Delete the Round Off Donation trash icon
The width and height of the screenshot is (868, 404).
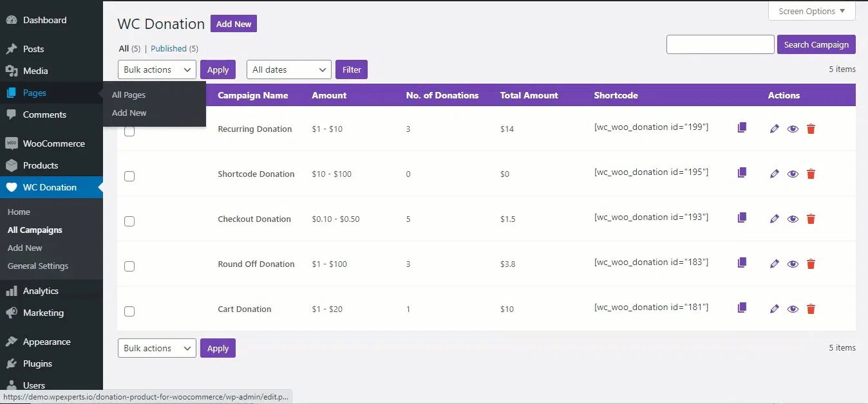(x=811, y=264)
